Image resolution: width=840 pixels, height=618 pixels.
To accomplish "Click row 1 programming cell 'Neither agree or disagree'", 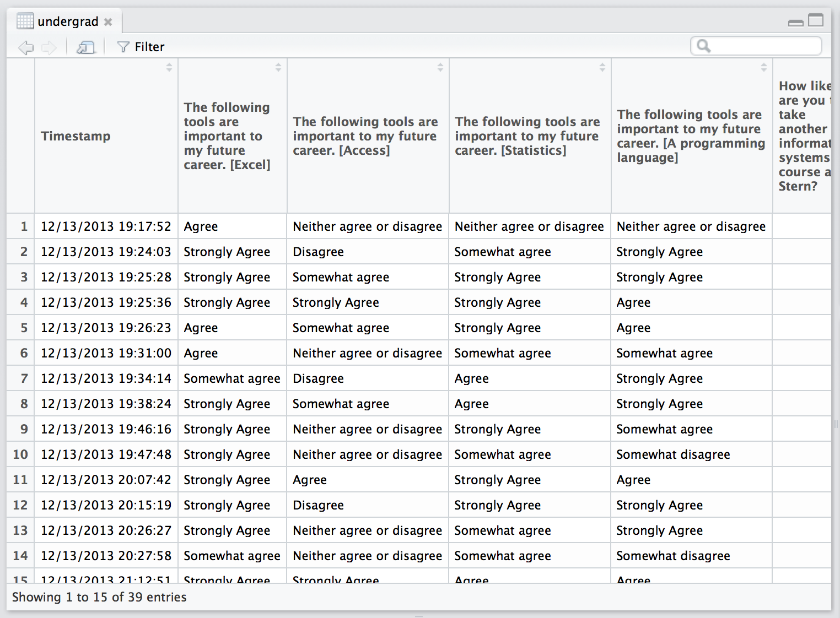I will [x=691, y=227].
